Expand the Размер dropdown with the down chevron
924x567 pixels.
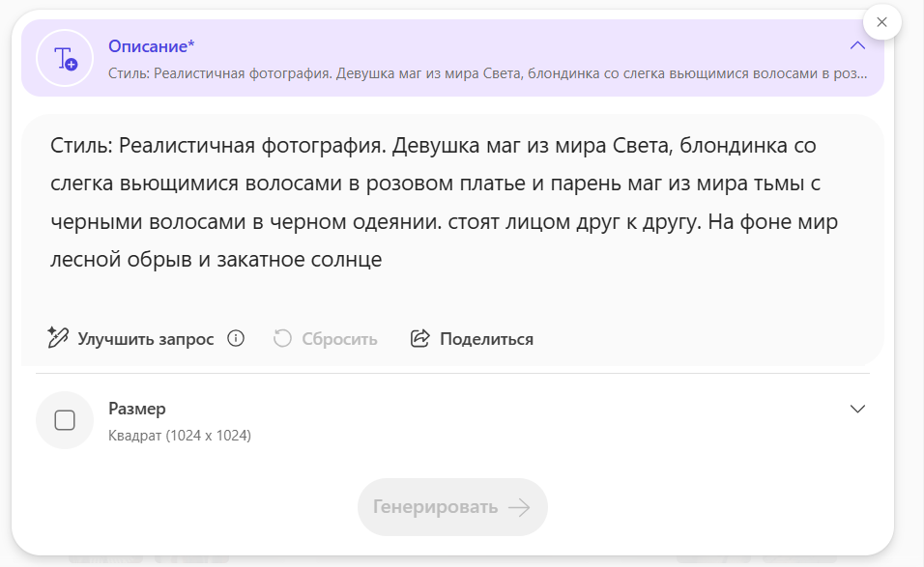[x=857, y=409]
